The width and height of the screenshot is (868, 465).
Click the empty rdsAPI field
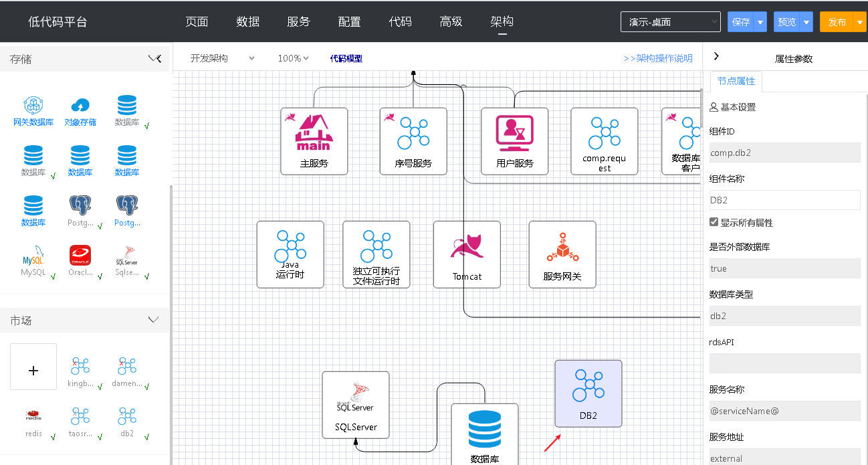click(785, 363)
